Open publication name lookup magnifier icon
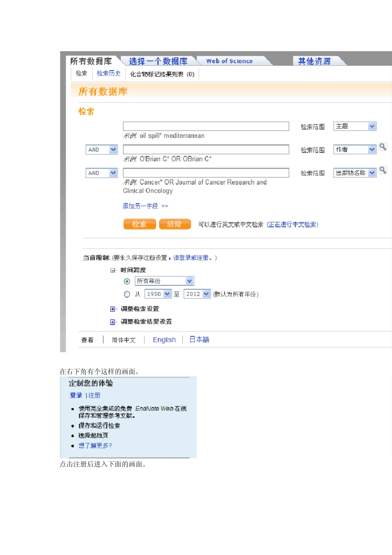The image size is (392, 555). tap(383, 170)
